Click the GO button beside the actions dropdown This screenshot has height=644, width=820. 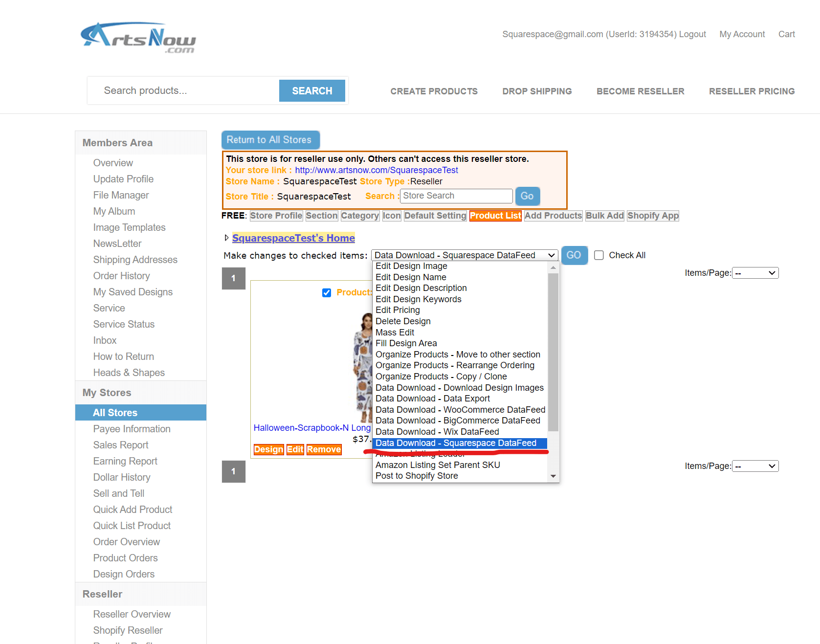pos(574,255)
